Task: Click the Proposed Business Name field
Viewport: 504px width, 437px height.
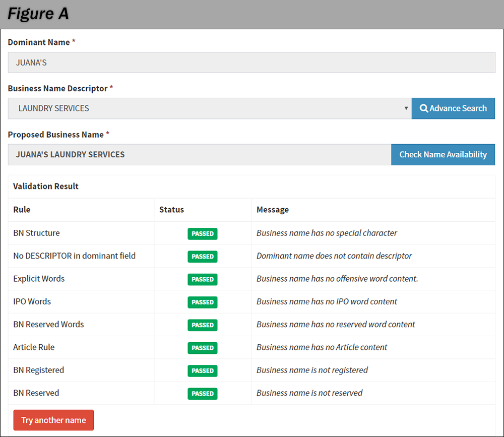Action: point(200,155)
